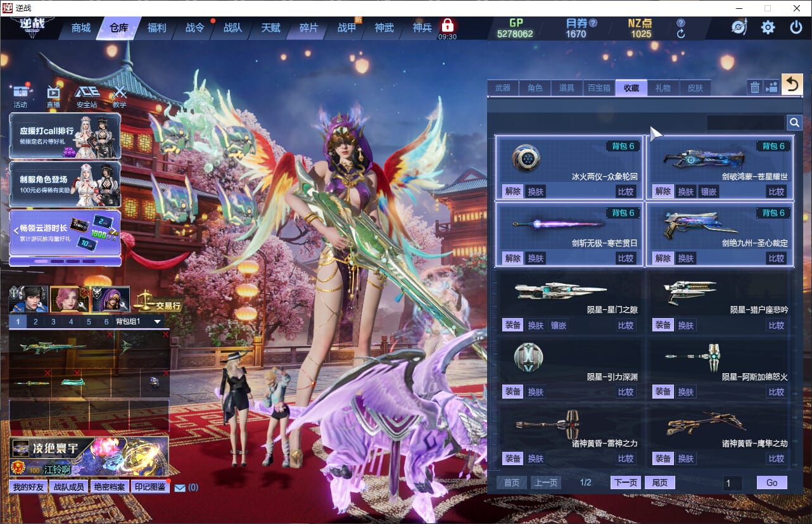
Task: Click the page number input field
Action: pyautogui.click(x=733, y=483)
